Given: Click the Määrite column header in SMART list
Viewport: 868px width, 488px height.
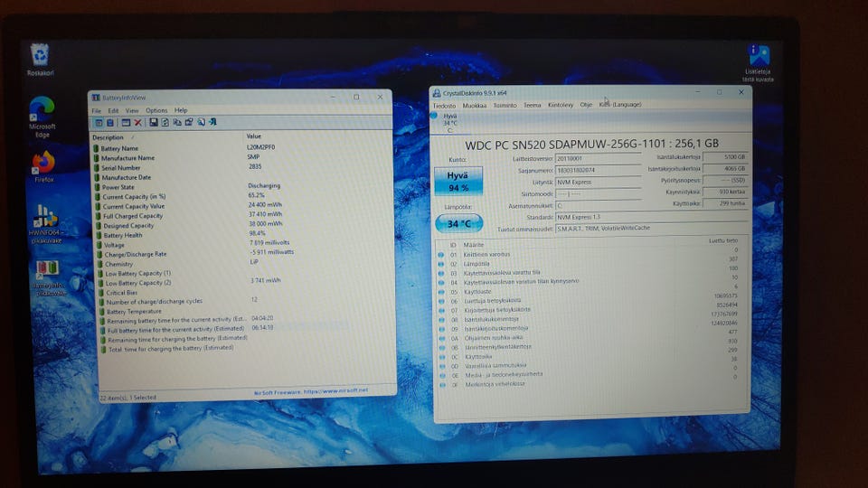Looking at the screenshot, I should (473, 245).
